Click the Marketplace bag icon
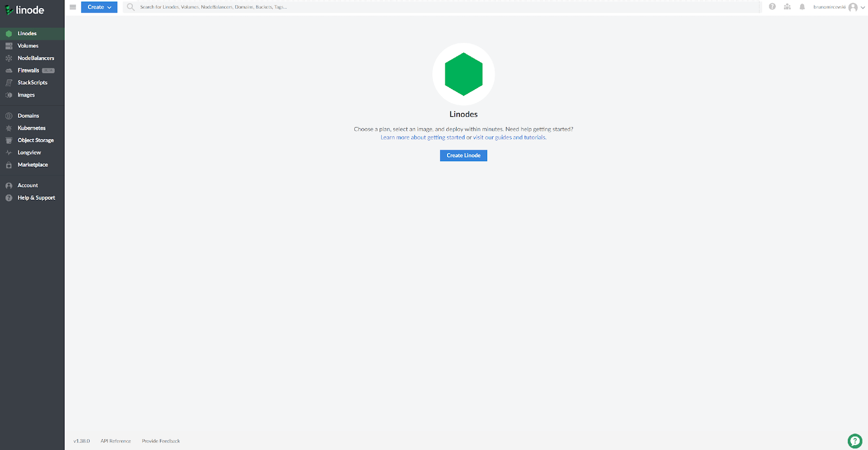Viewport: 868px width, 450px height. click(9, 165)
